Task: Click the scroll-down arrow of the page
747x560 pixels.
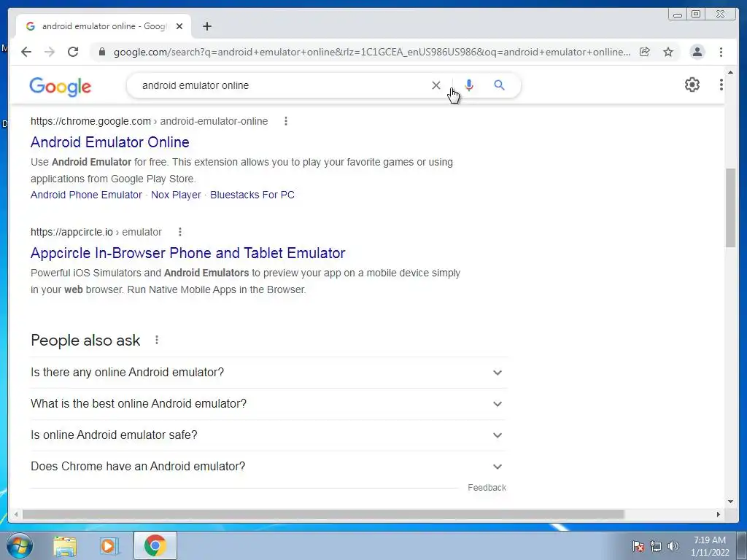Action: (x=730, y=501)
